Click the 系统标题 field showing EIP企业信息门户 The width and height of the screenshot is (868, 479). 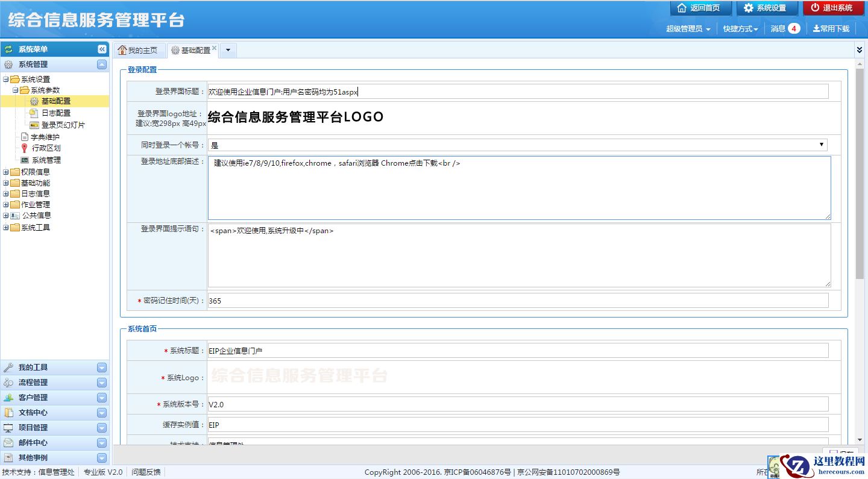tap(518, 351)
